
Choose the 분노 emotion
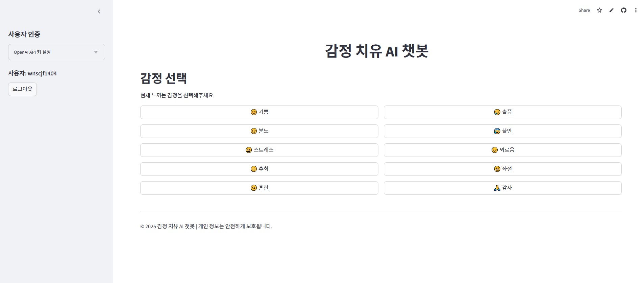(259, 131)
